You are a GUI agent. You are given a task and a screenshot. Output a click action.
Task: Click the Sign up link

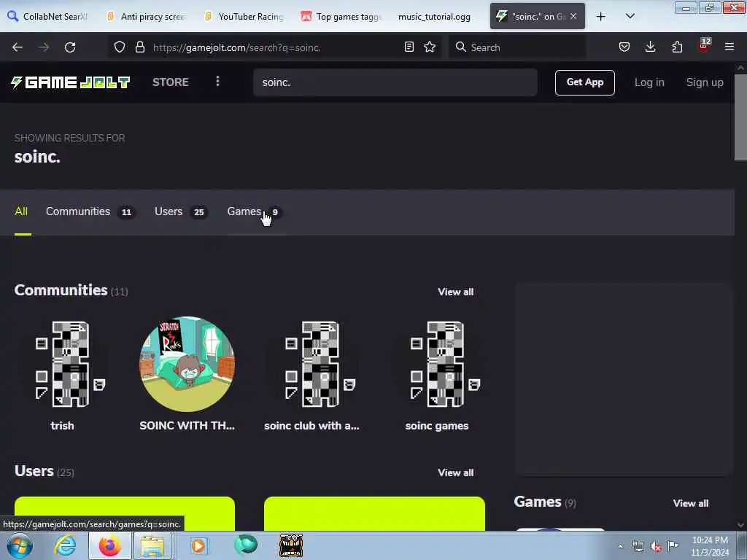point(705,82)
